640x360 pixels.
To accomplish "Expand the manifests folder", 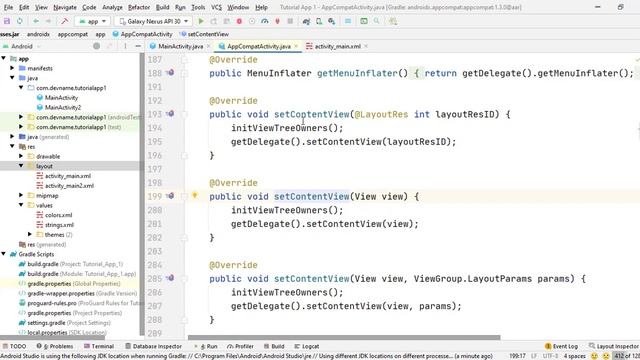I will point(12,68).
